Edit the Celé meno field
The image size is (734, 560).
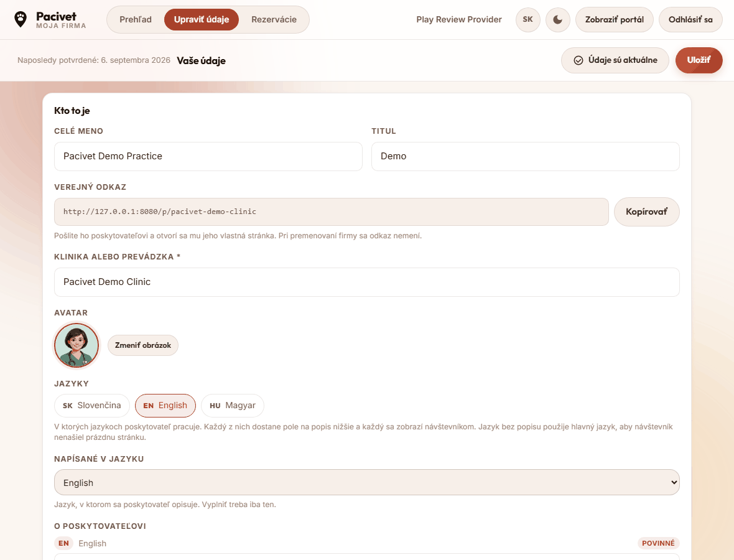pos(208,156)
